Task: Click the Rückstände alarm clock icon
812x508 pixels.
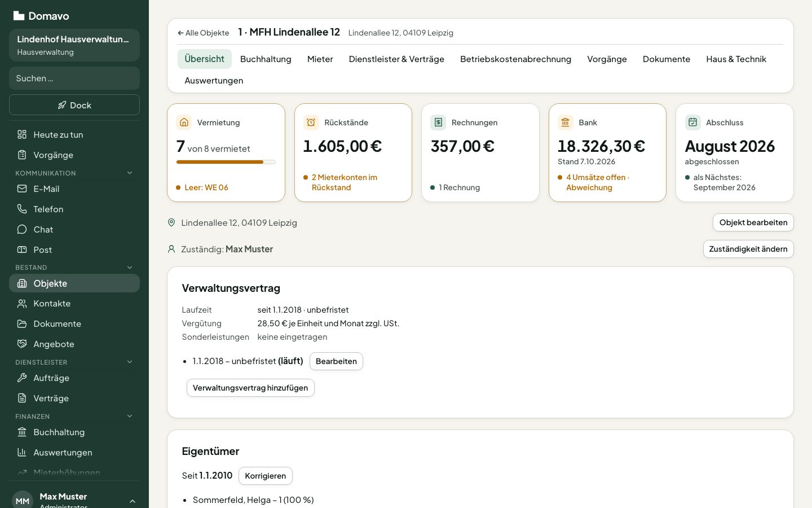Action: click(x=311, y=122)
